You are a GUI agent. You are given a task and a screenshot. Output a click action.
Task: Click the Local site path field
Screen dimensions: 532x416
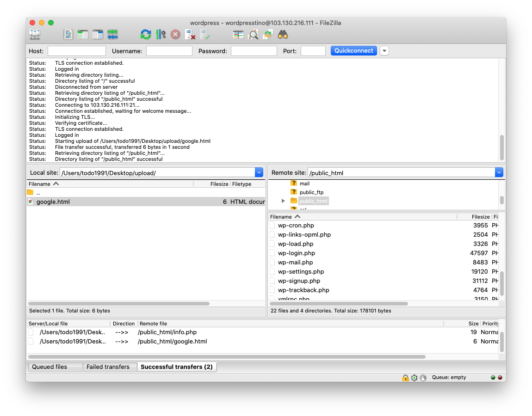pyautogui.click(x=157, y=173)
